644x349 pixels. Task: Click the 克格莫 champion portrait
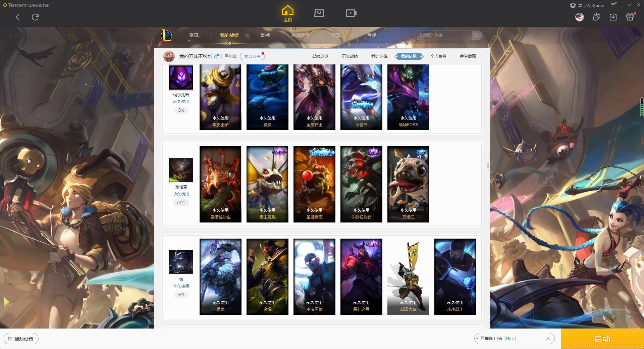coord(181,170)
